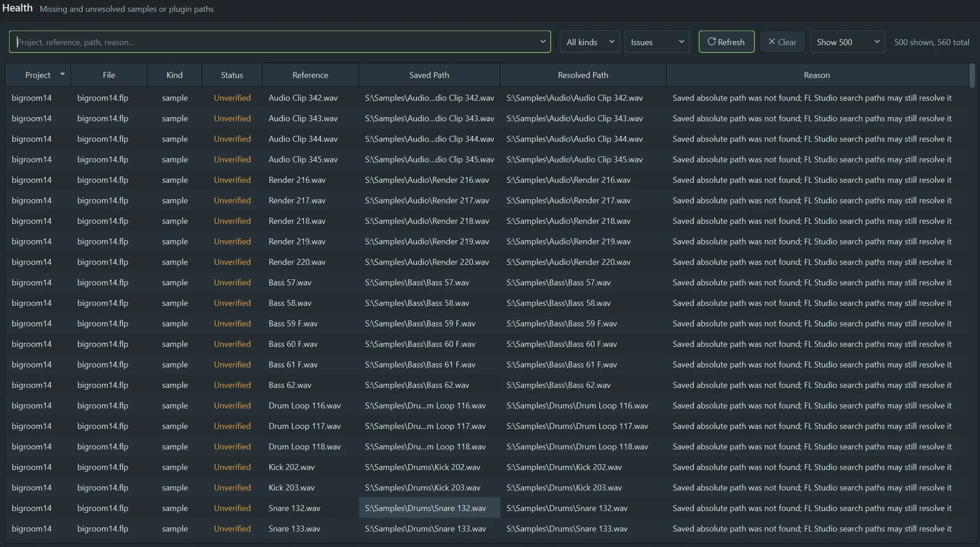The height and width of the screenshot is (547, 980).
Task: Click the vertical scrollbar thumb of the table
Action: pyautogui.click(x=972, y=76)
